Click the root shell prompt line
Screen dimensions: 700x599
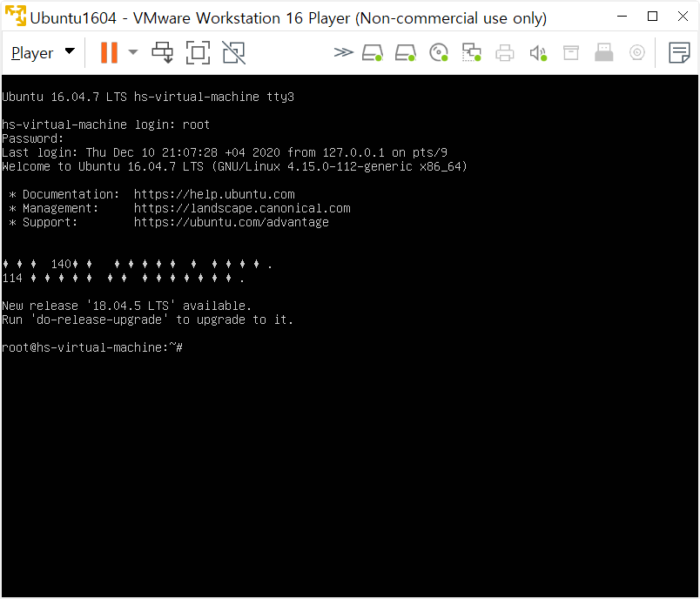click(x=92, y=347)
